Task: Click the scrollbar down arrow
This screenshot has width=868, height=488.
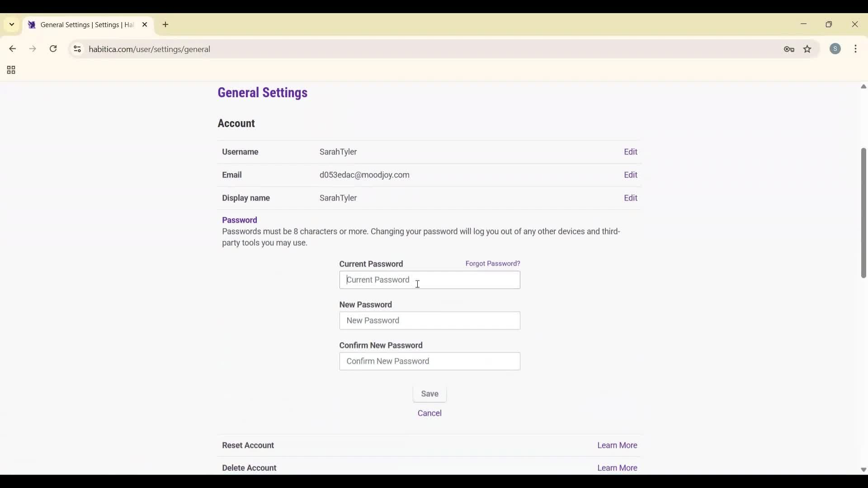Action: pos(863,470)
